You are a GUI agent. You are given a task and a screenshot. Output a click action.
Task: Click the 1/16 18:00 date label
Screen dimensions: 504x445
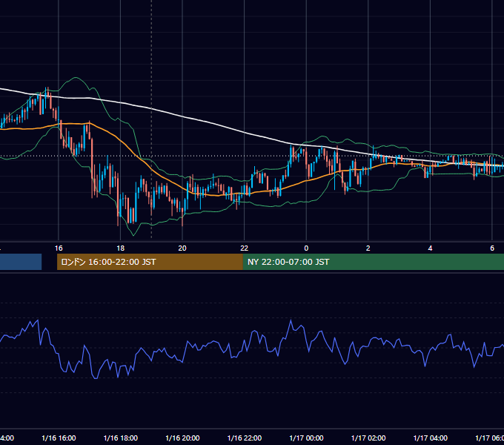121,438
